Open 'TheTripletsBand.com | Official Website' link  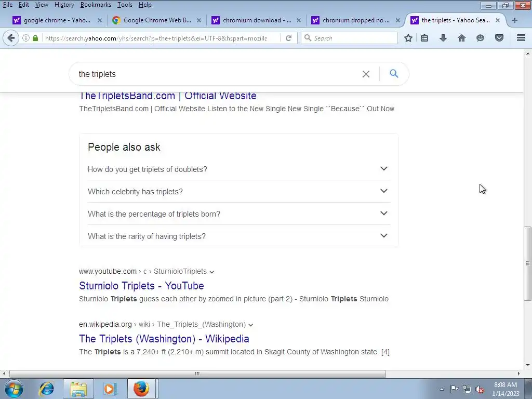168,96
